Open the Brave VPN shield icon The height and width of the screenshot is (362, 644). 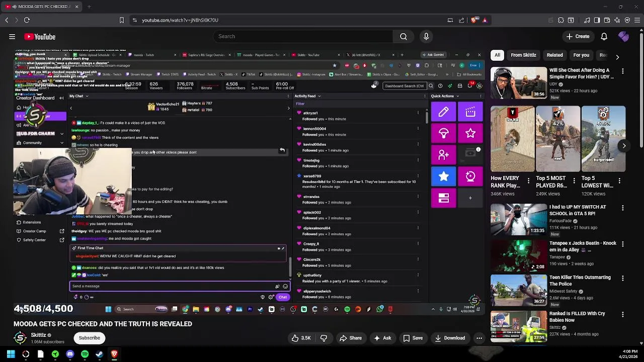pyautogui.click(x=627, y=20)
